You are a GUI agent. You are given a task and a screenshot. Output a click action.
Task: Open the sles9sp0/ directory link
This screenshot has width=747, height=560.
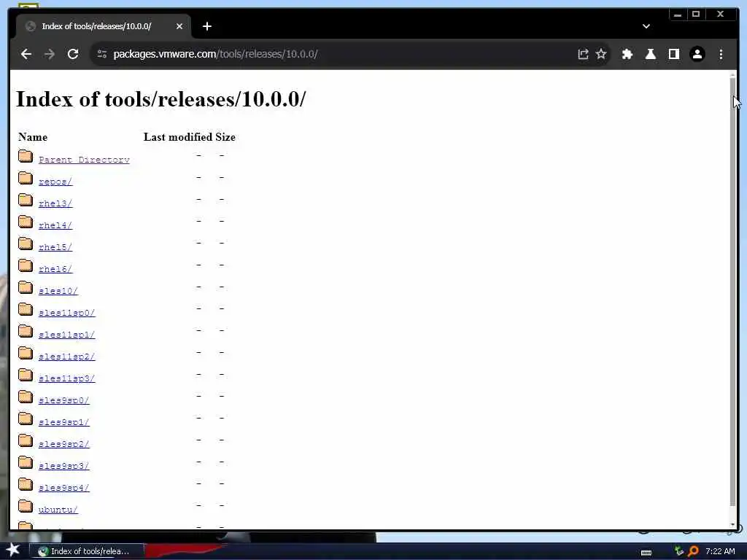(64, 400)
